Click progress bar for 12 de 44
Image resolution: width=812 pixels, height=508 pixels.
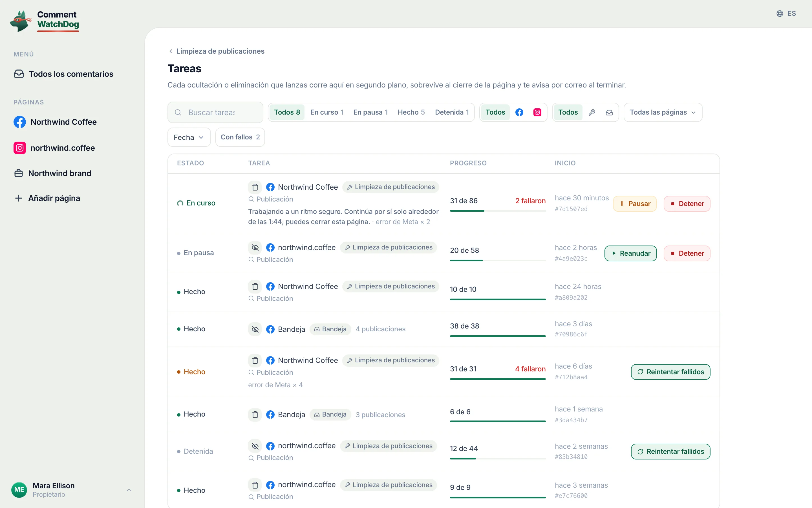(x=498, y=459)
